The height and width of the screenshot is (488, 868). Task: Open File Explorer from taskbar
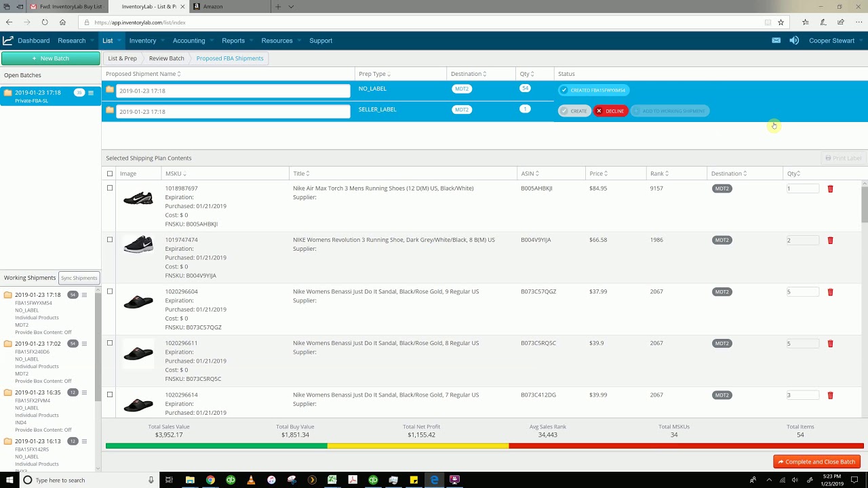[x=190, y=480]
